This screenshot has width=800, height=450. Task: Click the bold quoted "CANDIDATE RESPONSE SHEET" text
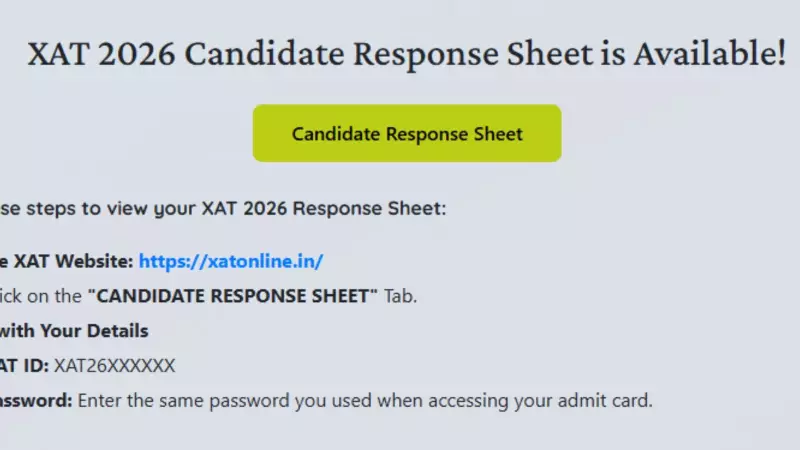click(233, 296)
